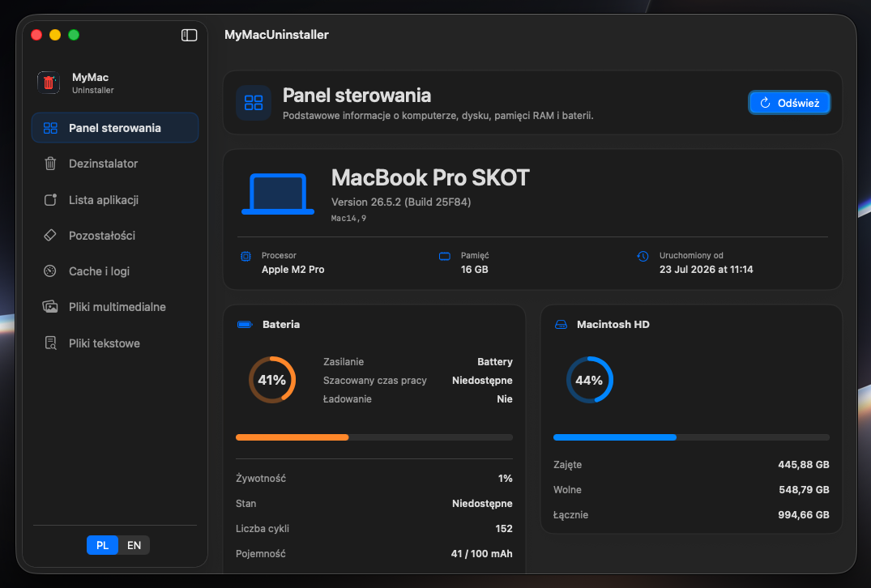Click the Zajęte 445,88 GB value
Viewport: 871px width, 588px height.
[803, 465]
